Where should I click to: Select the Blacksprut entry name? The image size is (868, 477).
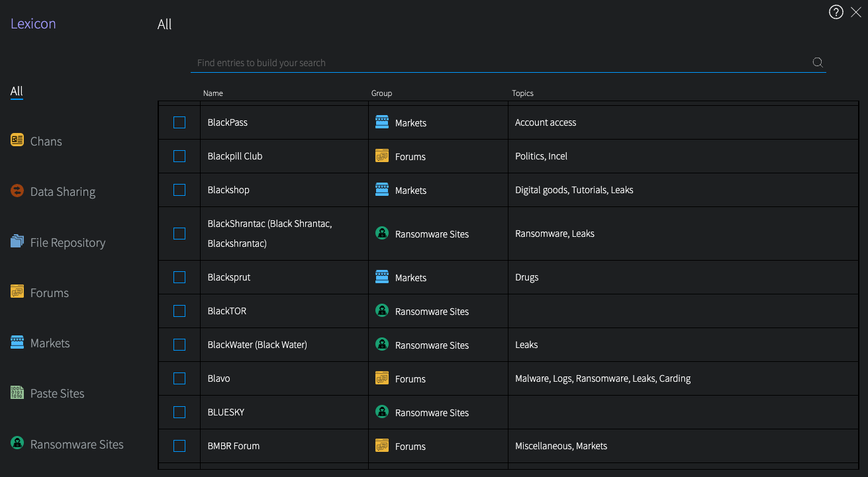coord(229,277)
